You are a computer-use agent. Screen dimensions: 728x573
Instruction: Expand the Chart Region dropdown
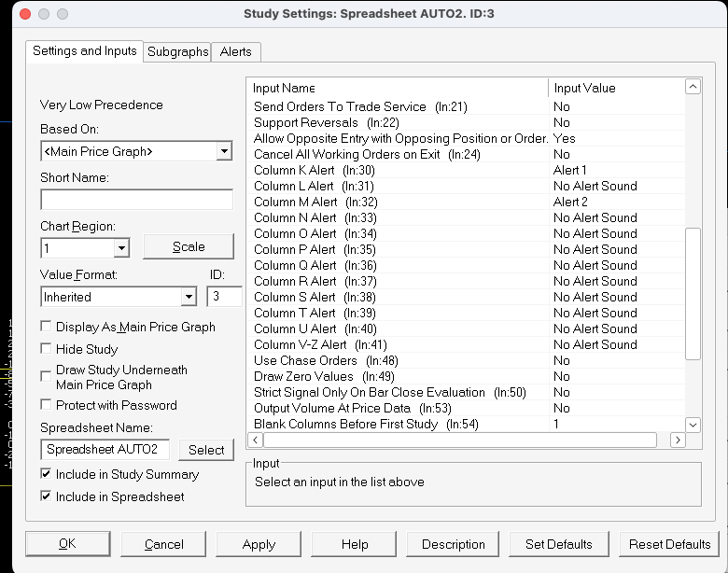121,247
